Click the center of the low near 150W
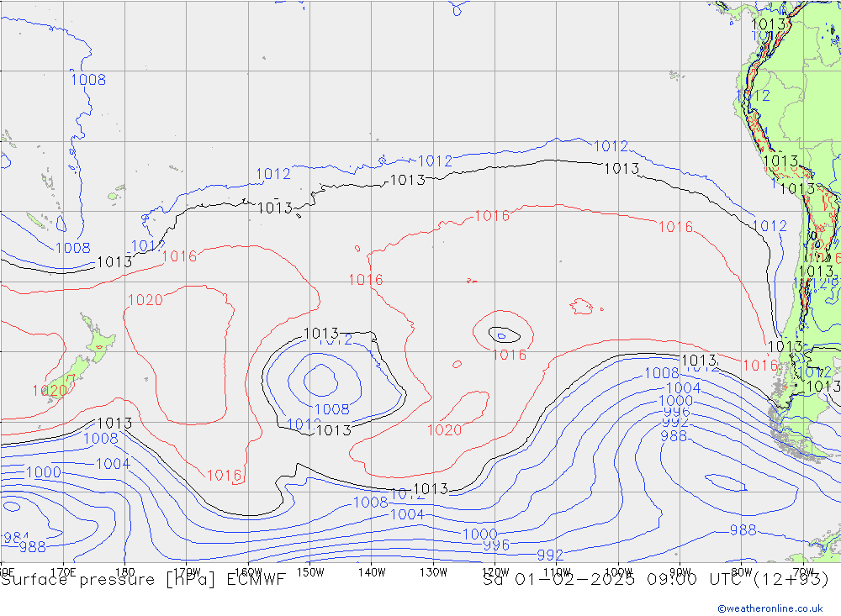Viewport: 841px width, 616px height. pos(320,380)
